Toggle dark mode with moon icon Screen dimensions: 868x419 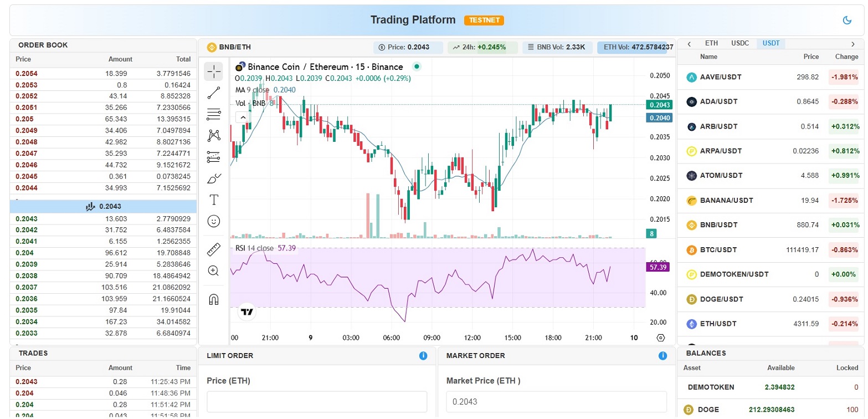tap(847, 21)
